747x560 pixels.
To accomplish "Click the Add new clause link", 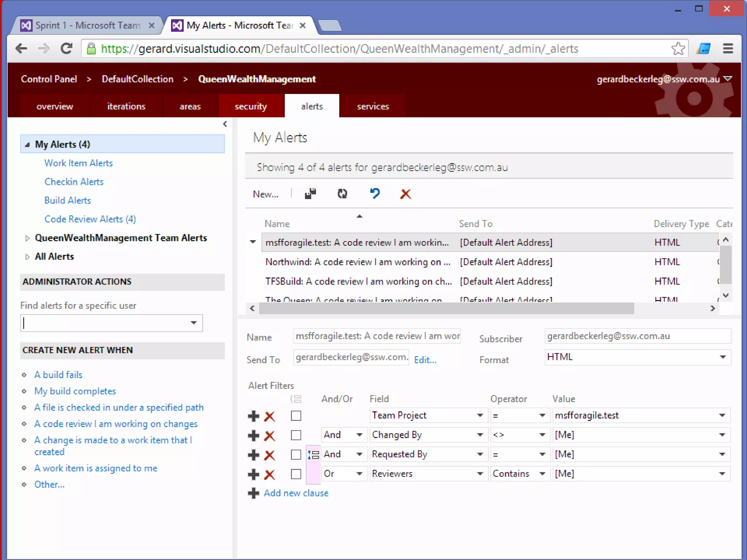I will (x=296, y=493).
